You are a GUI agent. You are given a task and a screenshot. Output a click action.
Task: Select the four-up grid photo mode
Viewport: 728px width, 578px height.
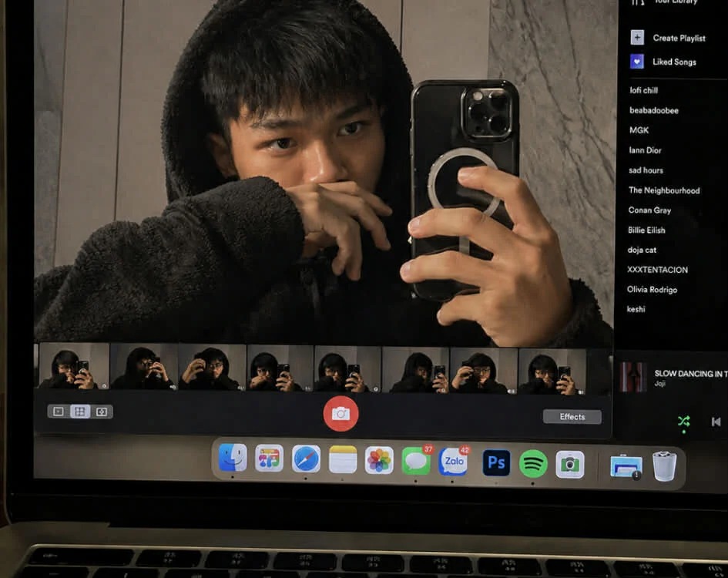(x=80, y=412)
